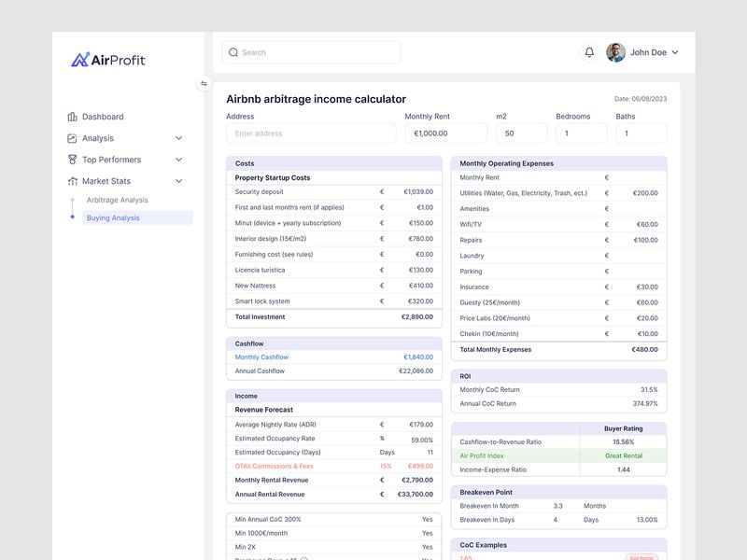
Task: Click Monthly CoC Return 31.5%
Action: point(649,389)
